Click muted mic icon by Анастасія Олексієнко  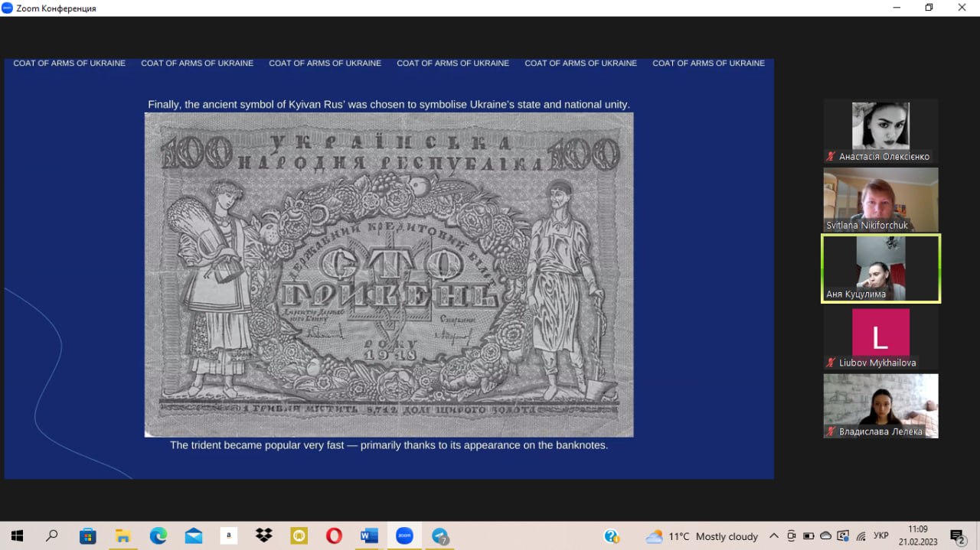(x=831, y=156)
